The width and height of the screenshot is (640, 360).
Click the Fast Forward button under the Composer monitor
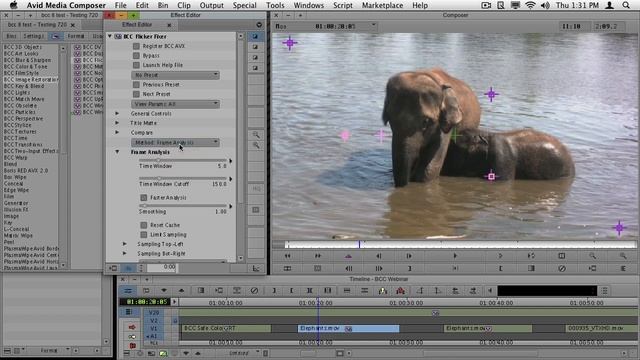(x=318, y=256)
